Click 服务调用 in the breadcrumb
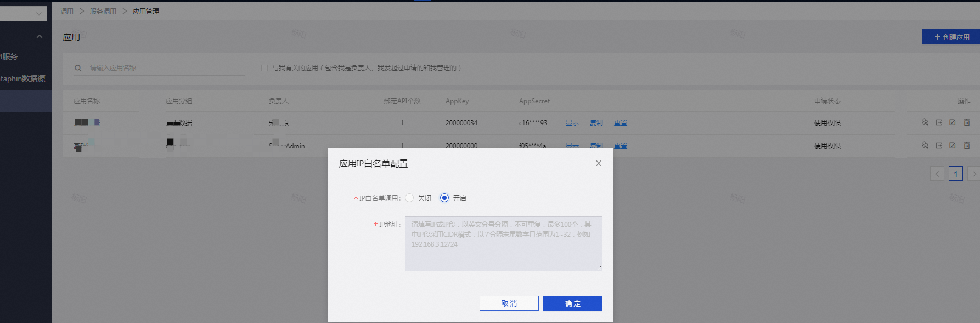Screen dimensions: 980x323 pyautogui.click(x=103, y=12)
